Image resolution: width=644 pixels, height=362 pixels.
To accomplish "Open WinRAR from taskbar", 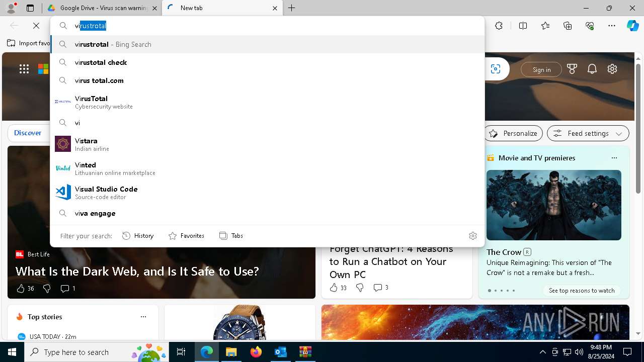I will (305, 352).
